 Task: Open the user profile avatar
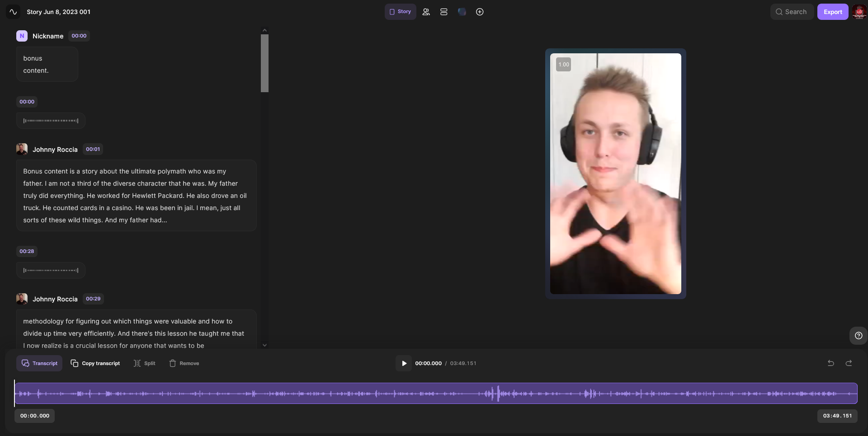859,12
